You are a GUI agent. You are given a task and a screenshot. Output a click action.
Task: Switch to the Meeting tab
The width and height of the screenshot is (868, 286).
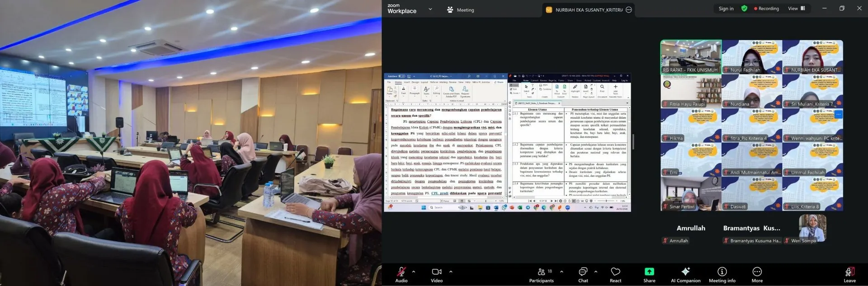[x=460, y=9]
